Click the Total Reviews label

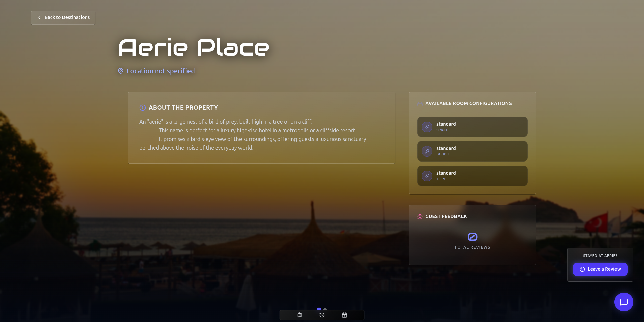[x=472, y=247]
